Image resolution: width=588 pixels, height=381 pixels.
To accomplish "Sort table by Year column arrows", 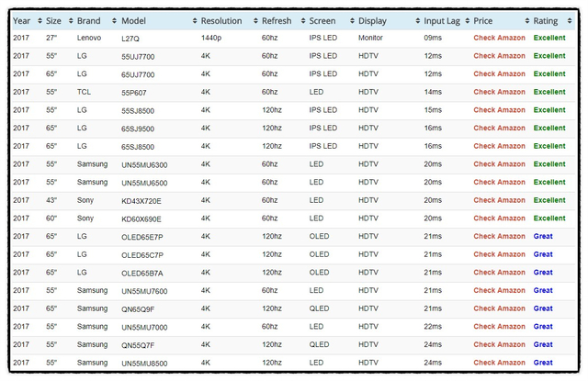I will click(x=40, y=21).
